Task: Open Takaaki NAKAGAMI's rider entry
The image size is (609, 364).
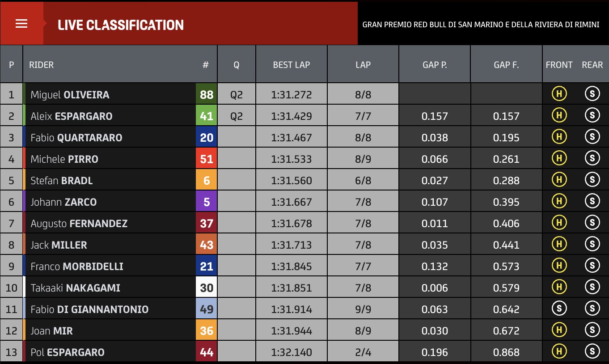Action: pos(75,288)
